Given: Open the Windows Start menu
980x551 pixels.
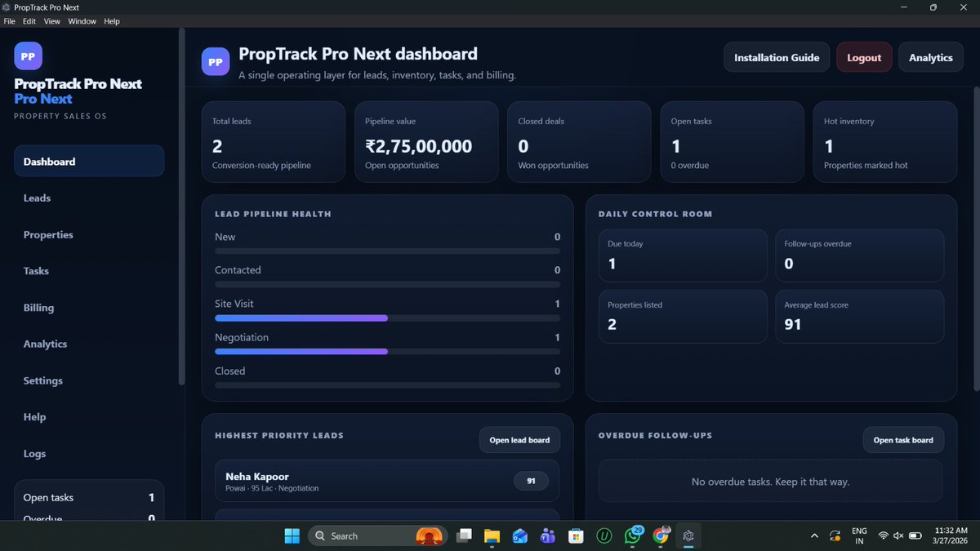Looking at the screenshot, I should pyautogui.click(x=292, y=535).
